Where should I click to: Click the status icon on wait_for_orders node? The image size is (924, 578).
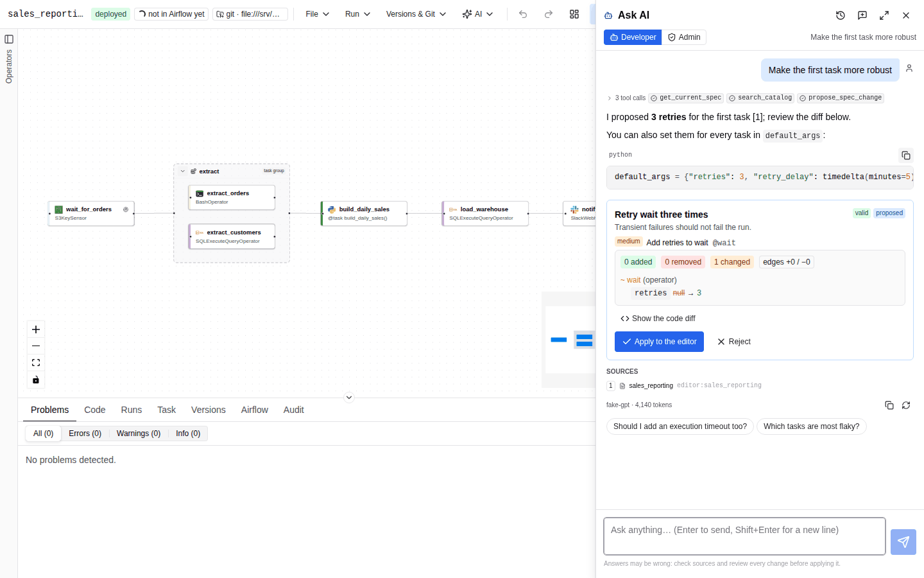tap(126, 209)
